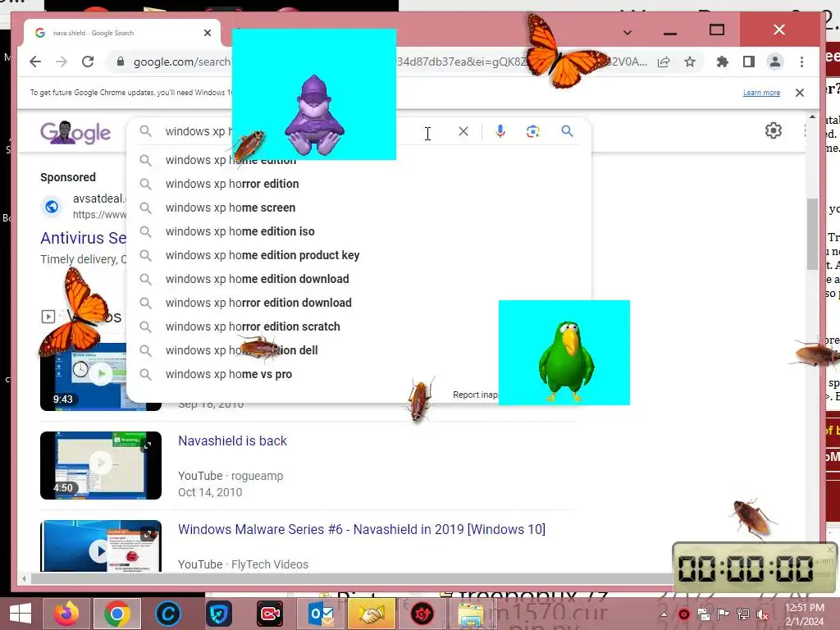Open the Learn more link
840x630 pixels.
pyautogui.click(x=761, y=93)
